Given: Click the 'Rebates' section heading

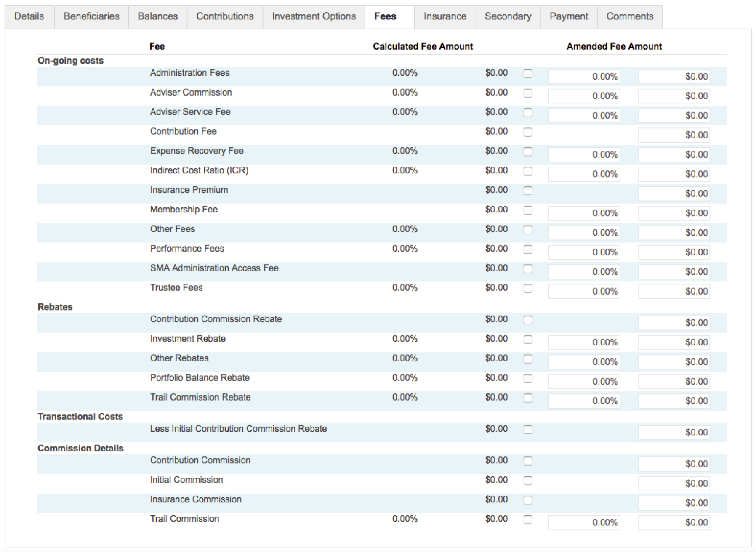Looking at the screenshot, I should 55,307.
